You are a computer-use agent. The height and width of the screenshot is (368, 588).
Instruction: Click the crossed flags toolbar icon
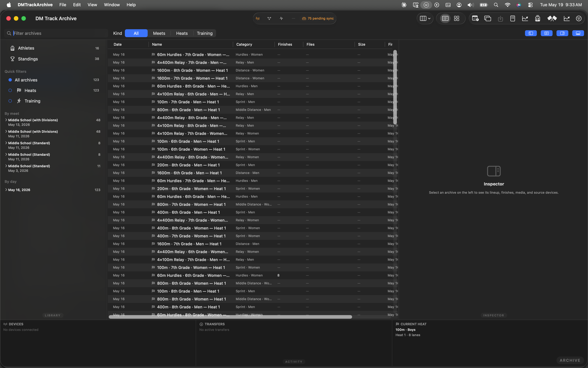coord(552,19)
